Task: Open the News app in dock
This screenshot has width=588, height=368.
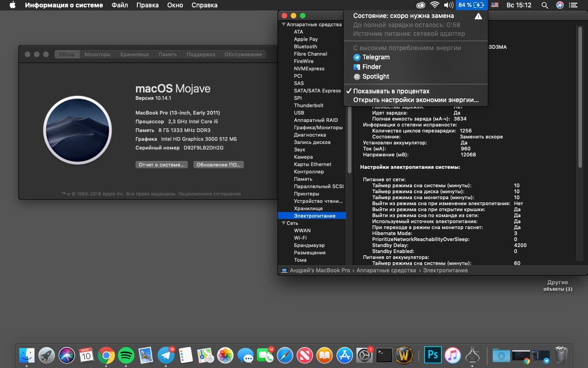Action: (x=305, y=355)
